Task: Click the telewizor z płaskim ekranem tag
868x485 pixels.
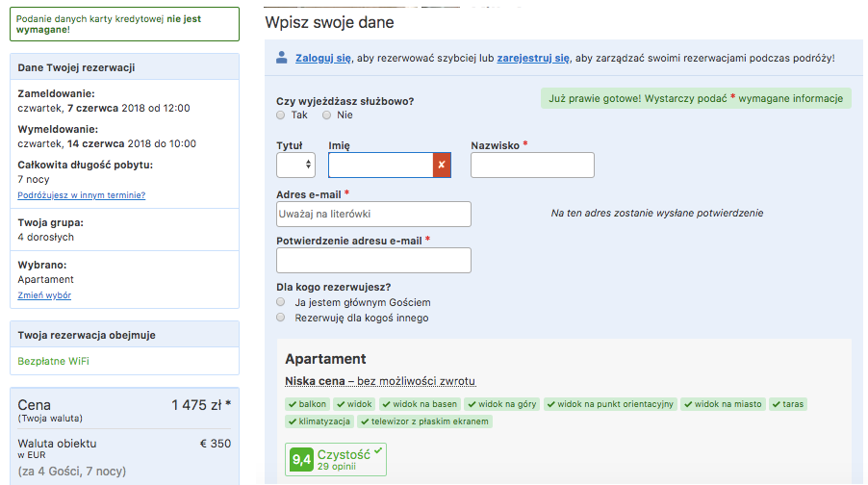Action: coord(425,421)
